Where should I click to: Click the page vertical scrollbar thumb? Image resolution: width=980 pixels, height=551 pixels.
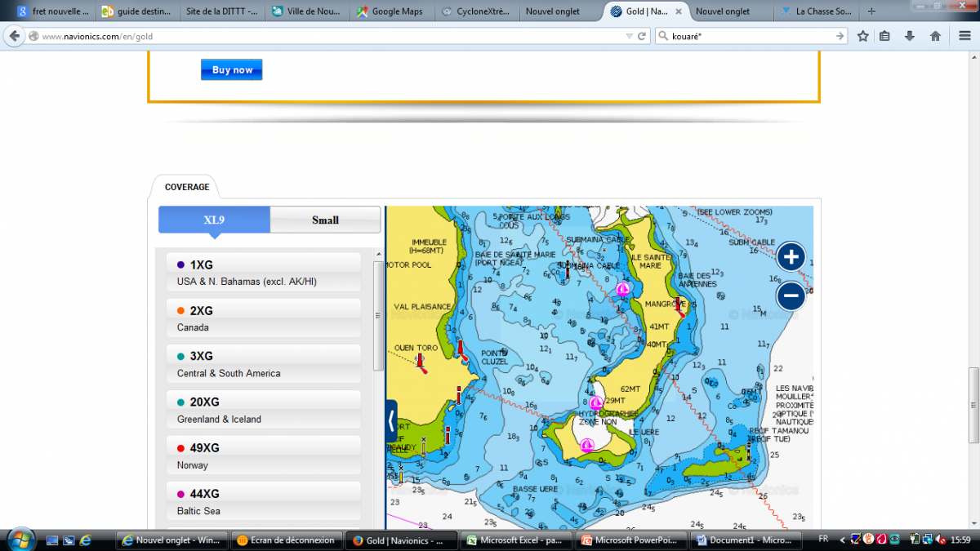pos(973,405)
